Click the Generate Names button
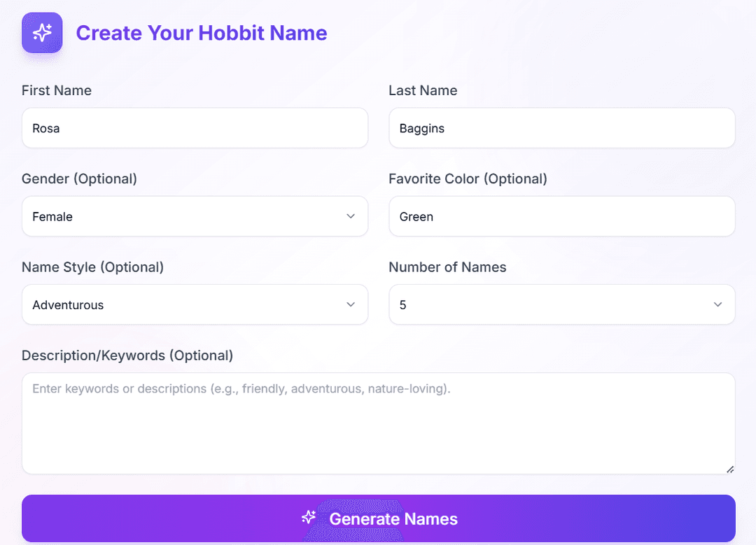 click(378, 518)
